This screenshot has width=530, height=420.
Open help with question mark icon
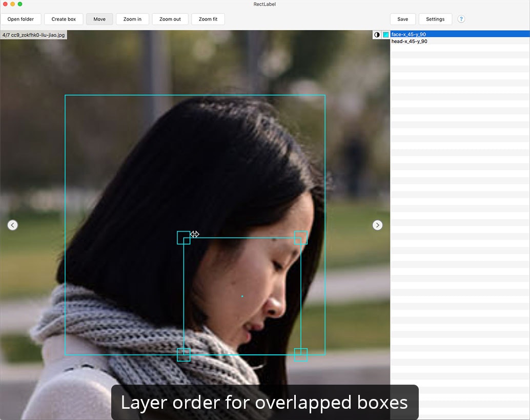point(461,19)
